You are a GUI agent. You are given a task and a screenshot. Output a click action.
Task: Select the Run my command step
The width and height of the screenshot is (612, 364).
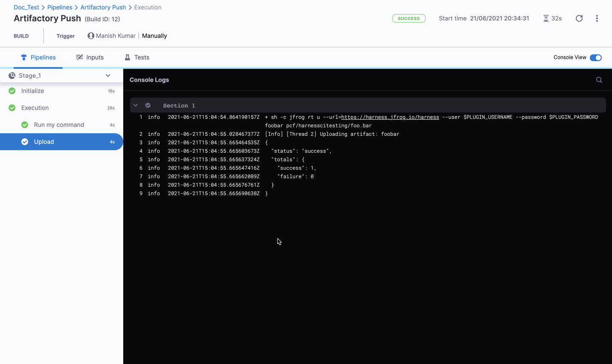59,125
